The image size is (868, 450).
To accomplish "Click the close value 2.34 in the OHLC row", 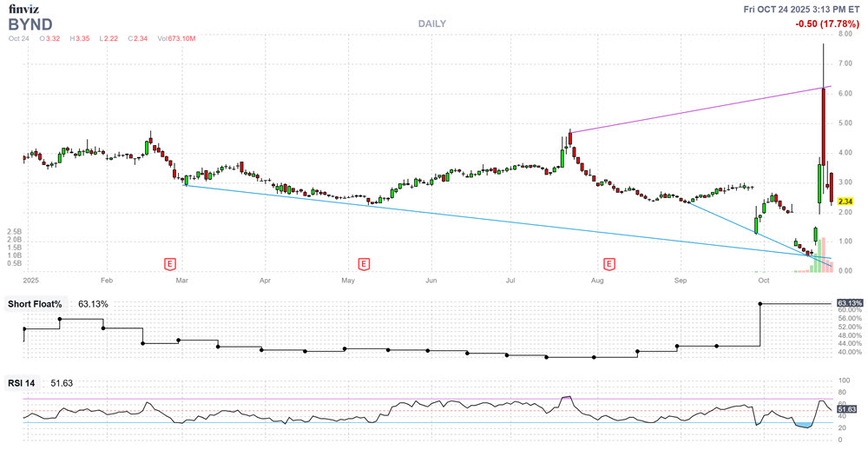I will [x=141, y=39].
